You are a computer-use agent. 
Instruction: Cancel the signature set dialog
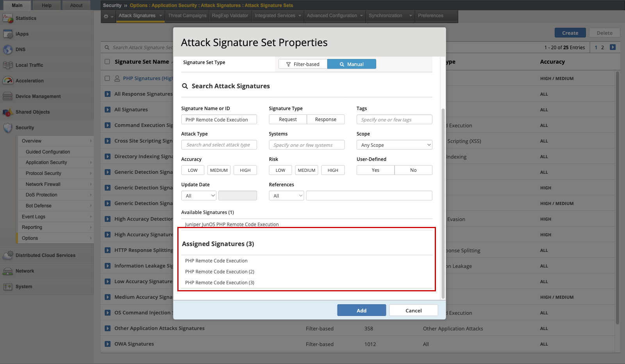[414, 310]
